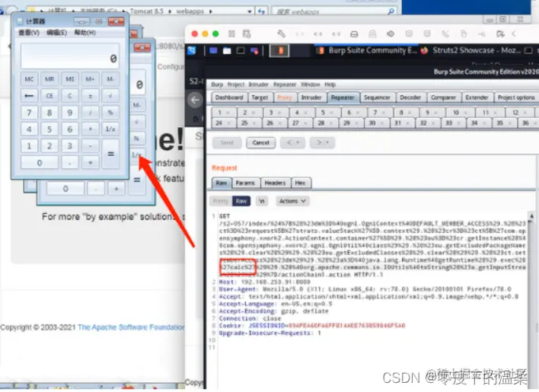The height and width of the screenshot is (392, 539).
Task: Open the history forward '>' dropdown button
Action: tap(322, 142)
